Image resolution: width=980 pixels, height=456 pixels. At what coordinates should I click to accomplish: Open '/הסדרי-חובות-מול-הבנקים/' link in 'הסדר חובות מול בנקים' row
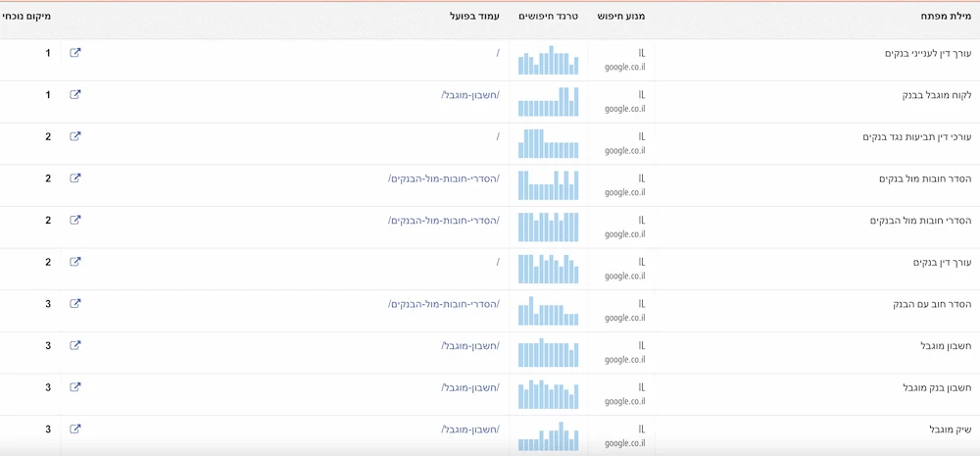point(444,178)
